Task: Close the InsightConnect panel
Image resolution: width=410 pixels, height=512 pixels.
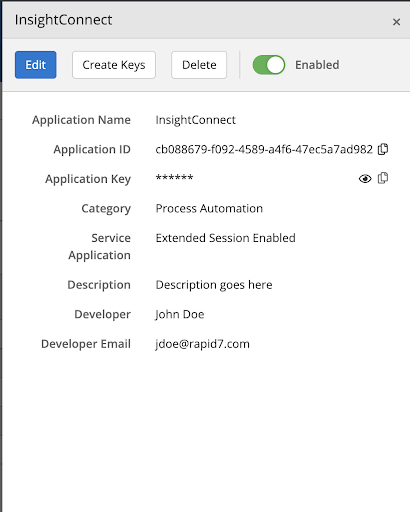Action: tap(396, 22)
